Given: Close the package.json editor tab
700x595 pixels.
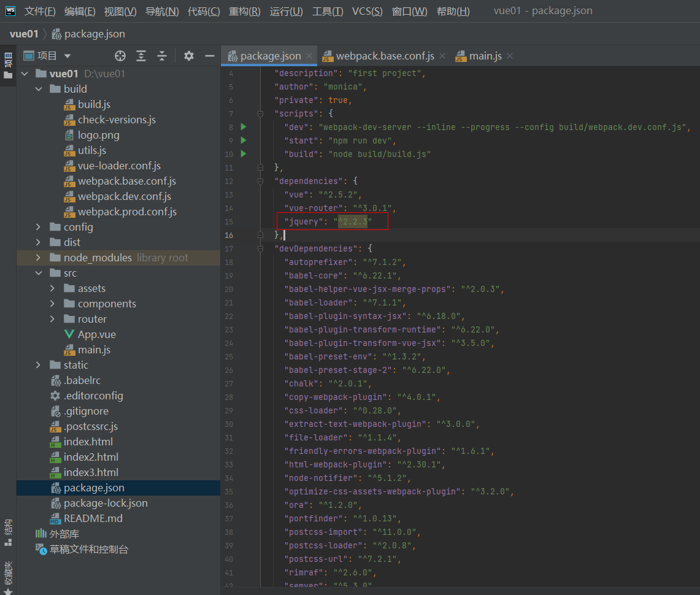Looking at the screenshot, I should (x=309, y=56).
